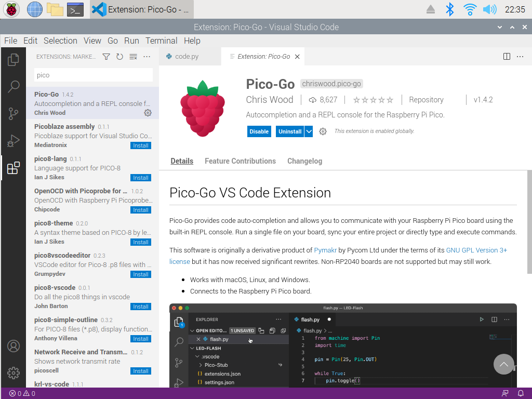Viewport: 532px width, 399px height.
Task: Clear extensions search results icon
Action: 134,57
